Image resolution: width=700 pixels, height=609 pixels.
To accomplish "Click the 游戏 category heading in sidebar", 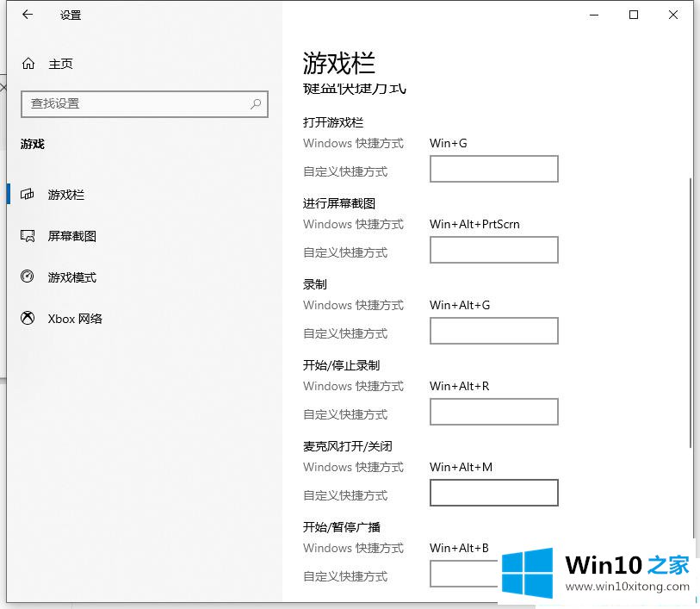I will 33,144.
